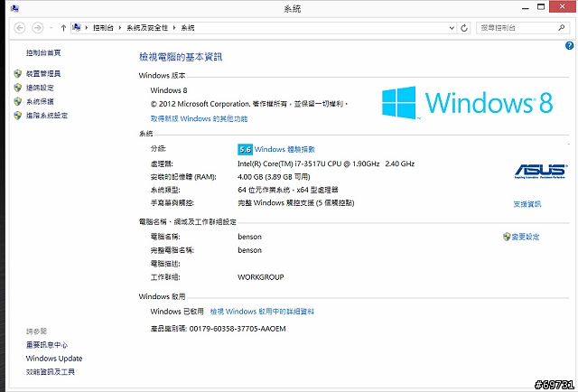Click shield icon beside 系統保護
578x392 pixels.
pyautogui.click(x=18, y=101)
